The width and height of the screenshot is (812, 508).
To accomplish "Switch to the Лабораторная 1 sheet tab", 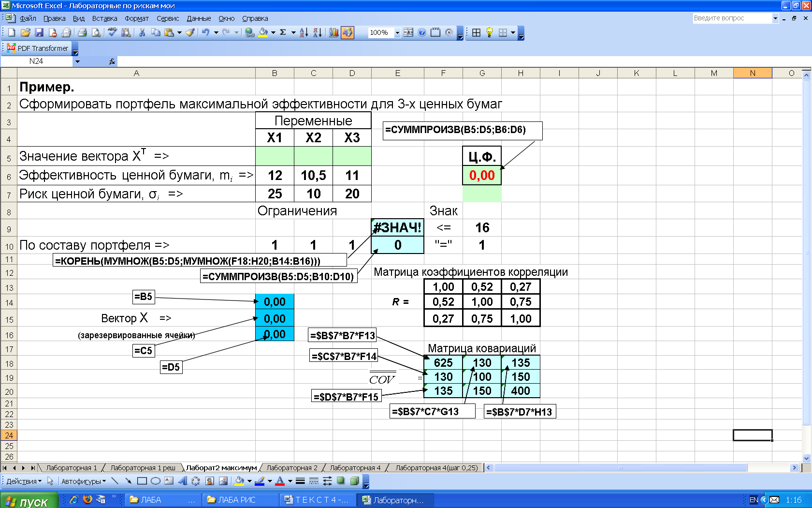I will (71, 468).
